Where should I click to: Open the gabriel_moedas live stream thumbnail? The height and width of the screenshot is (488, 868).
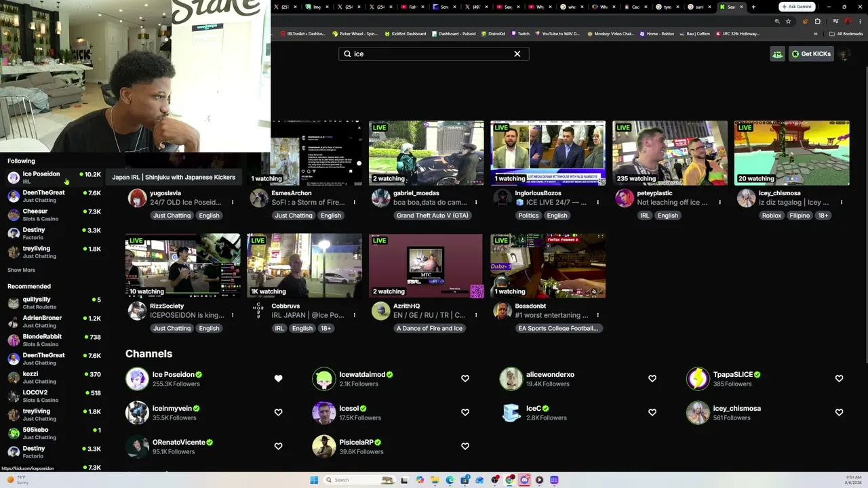[426, 153]
